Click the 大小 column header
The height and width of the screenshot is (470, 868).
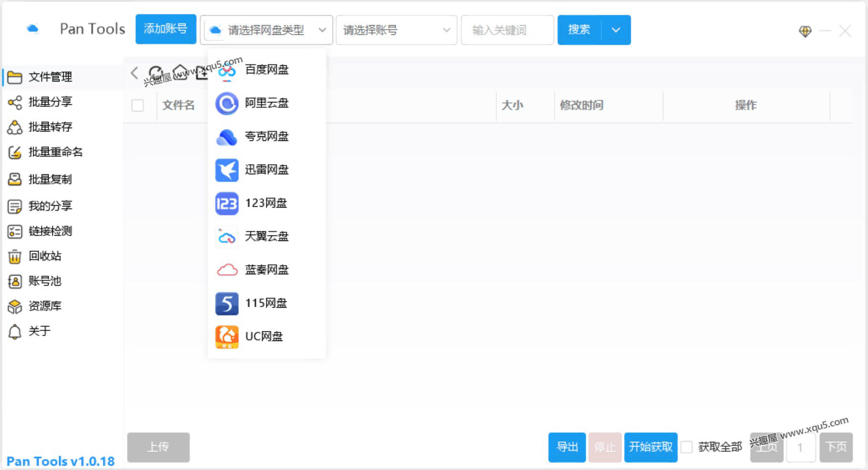(x=512, y=105)
